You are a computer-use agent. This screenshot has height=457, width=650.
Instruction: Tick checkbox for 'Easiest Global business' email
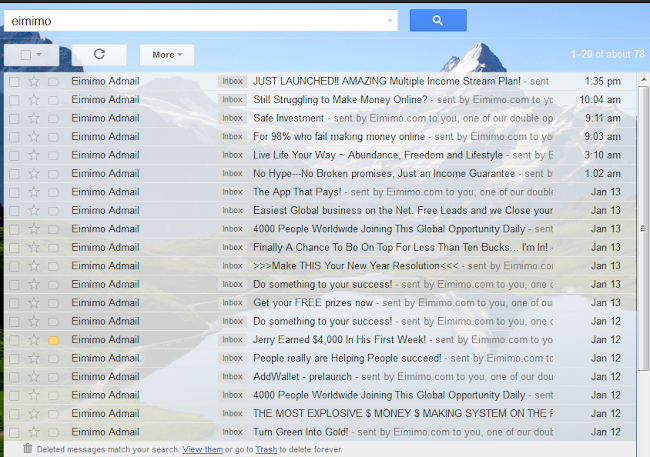[x=14, y=211]
